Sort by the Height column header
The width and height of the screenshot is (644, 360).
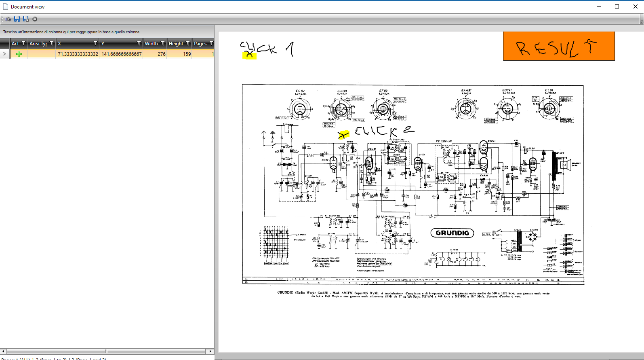(x=176, y=43)
